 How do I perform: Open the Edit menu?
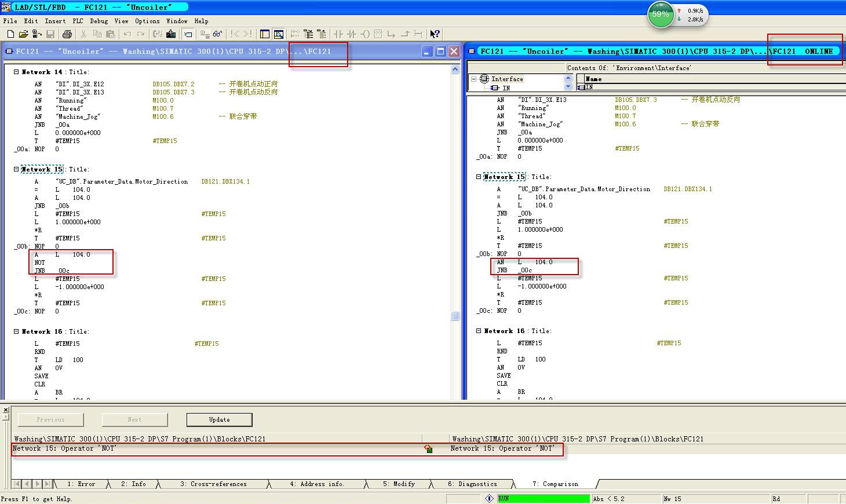pyautogui.click(x=31, y=21)
